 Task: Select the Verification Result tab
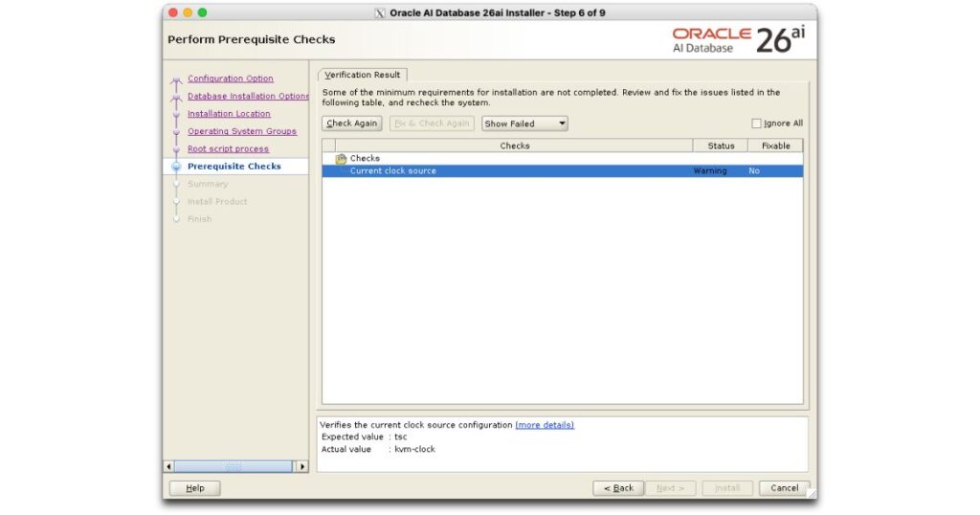(363, 75)
